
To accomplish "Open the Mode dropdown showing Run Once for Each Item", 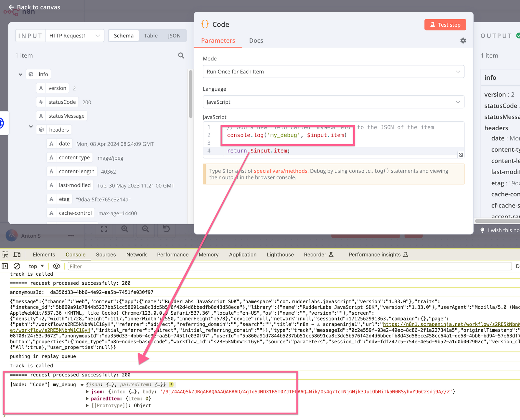I will pyautogui.click(x=333, y=72).
